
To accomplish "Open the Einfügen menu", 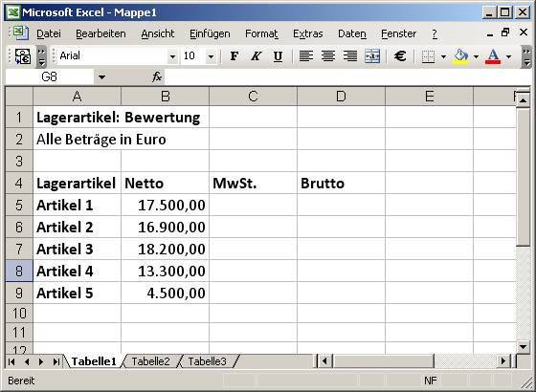I will [210, 33].
